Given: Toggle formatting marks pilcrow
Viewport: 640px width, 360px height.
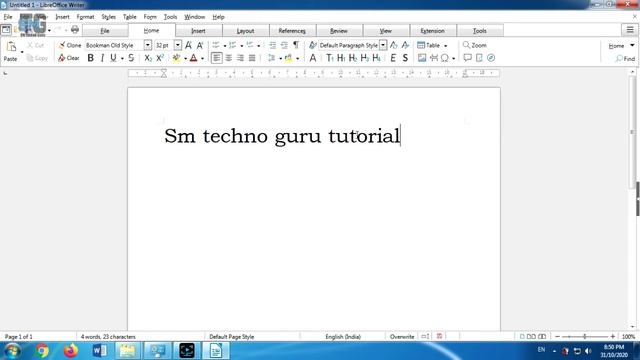Looking at the screenshot, I should point(296,45).
